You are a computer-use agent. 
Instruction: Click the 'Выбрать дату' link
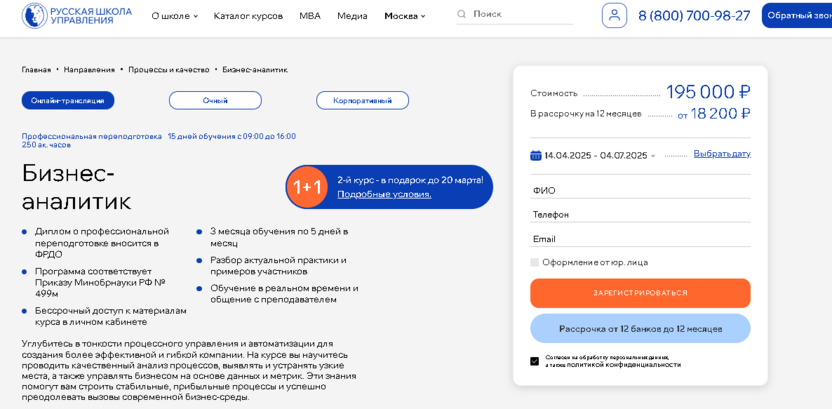coord(721,153)
